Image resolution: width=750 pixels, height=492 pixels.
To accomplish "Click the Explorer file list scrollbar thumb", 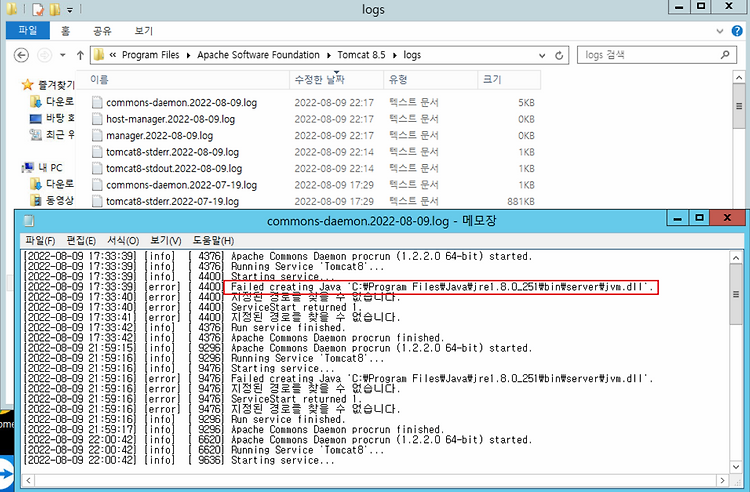I will pos(739,106).
